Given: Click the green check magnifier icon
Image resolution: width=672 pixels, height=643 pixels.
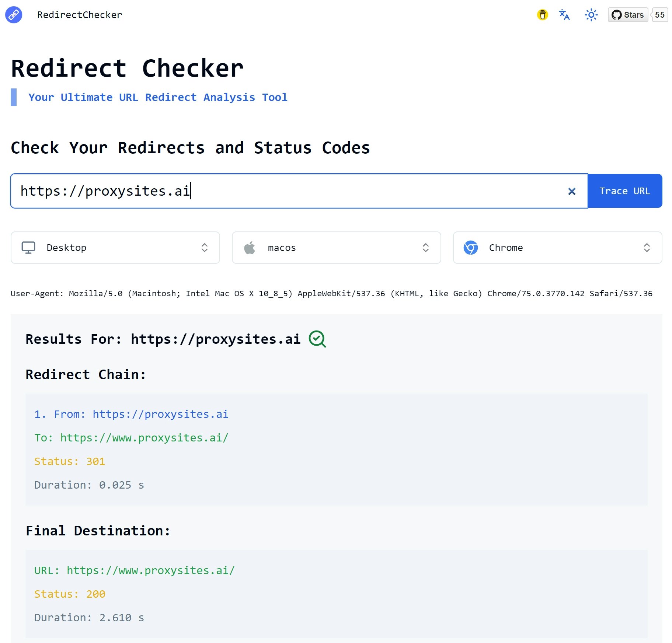Looking at the screenshot, I should tap(317, 339).
